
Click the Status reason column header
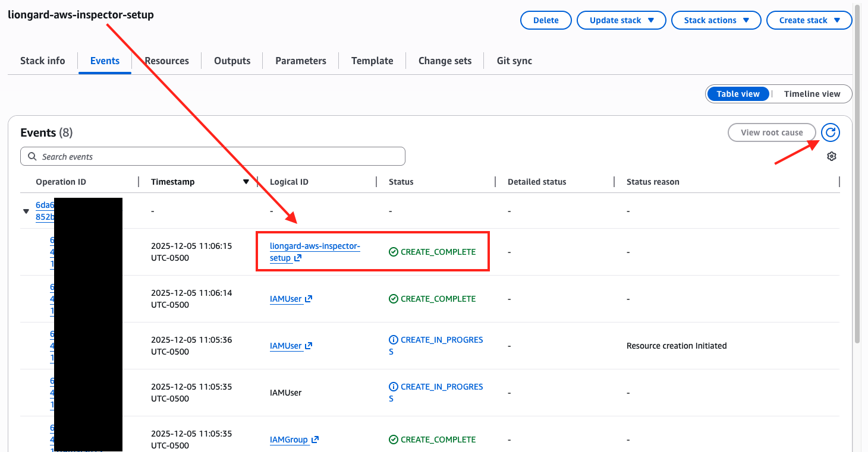point(653,182)
